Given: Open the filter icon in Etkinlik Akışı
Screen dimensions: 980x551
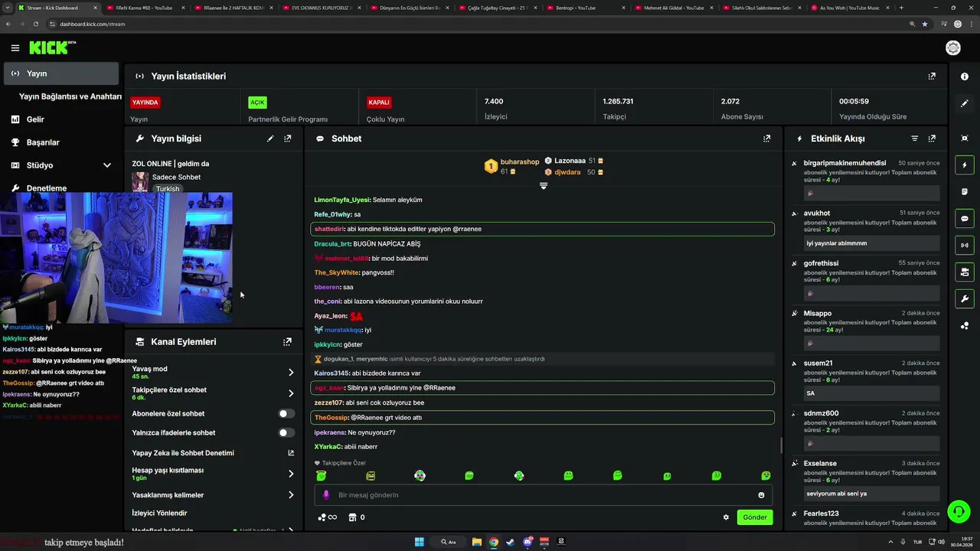Looking at the screenshot, I should pyautogui.click(x=914, y=139).
